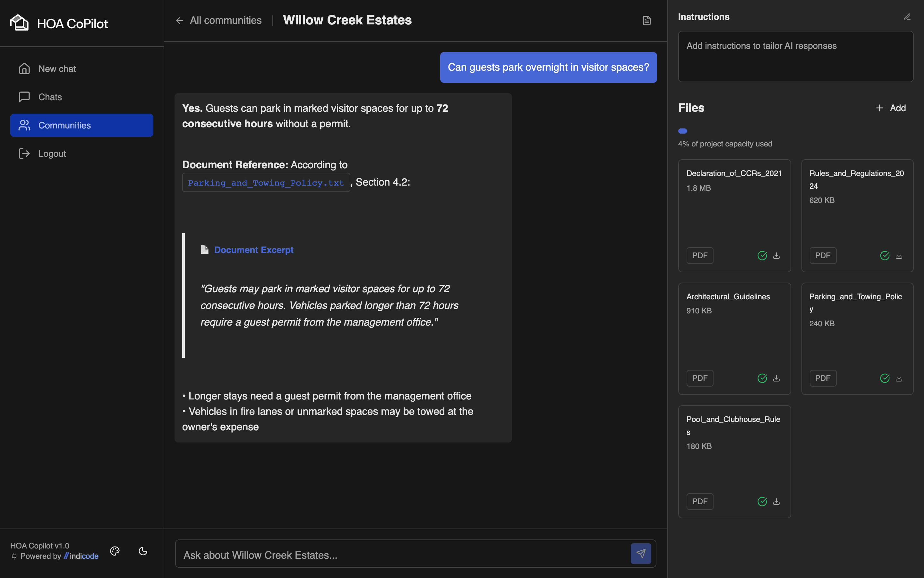924x578 pixels.
Task: Download Parking_and_Towing_Policy file
Action: click(x=899, y=379)
